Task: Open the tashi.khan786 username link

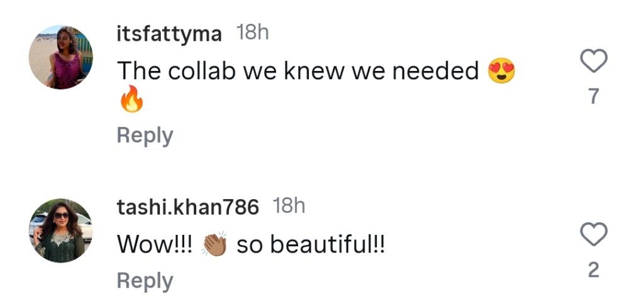Action: coord(188,208)
